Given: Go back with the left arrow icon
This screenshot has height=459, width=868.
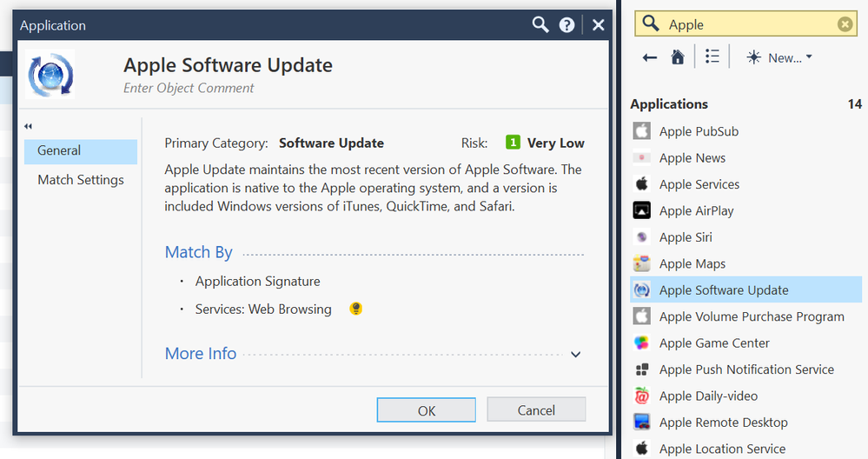Looking at the screenshot, I should (x=649, y=57).
